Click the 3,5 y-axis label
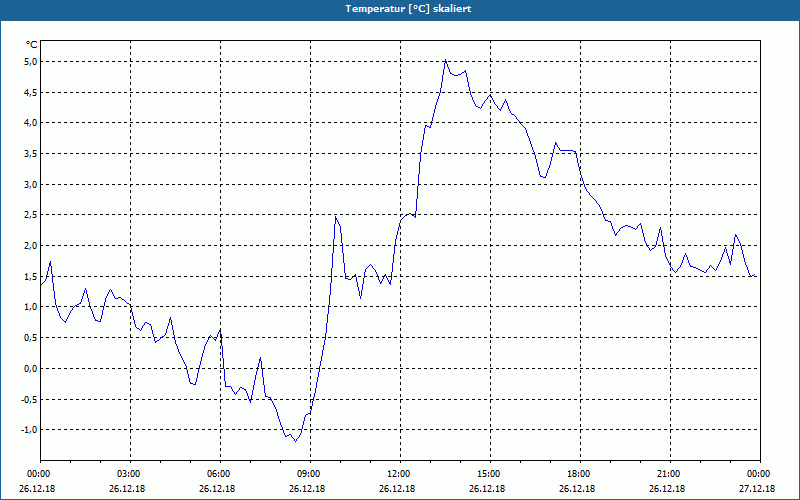 (x=31, y=154)
